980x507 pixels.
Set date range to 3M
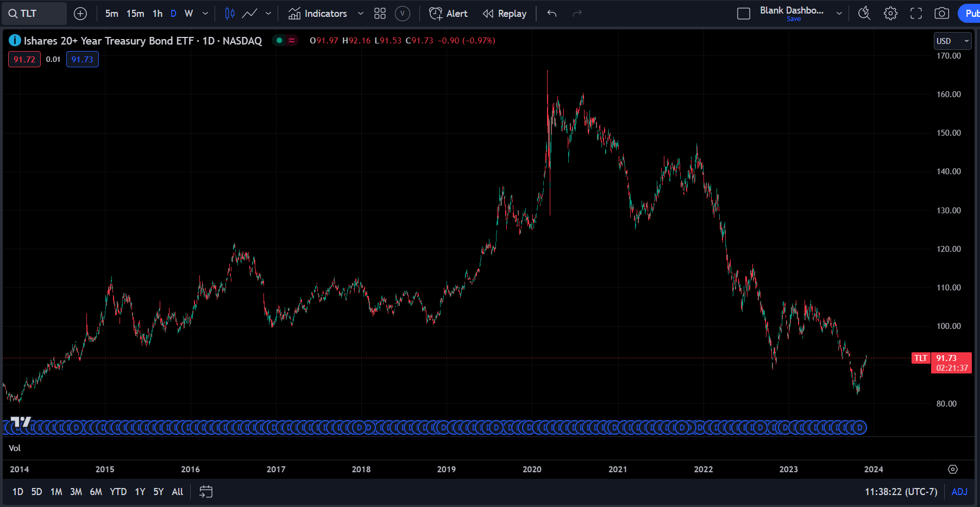pyautogui.click(x=76, y=492)
